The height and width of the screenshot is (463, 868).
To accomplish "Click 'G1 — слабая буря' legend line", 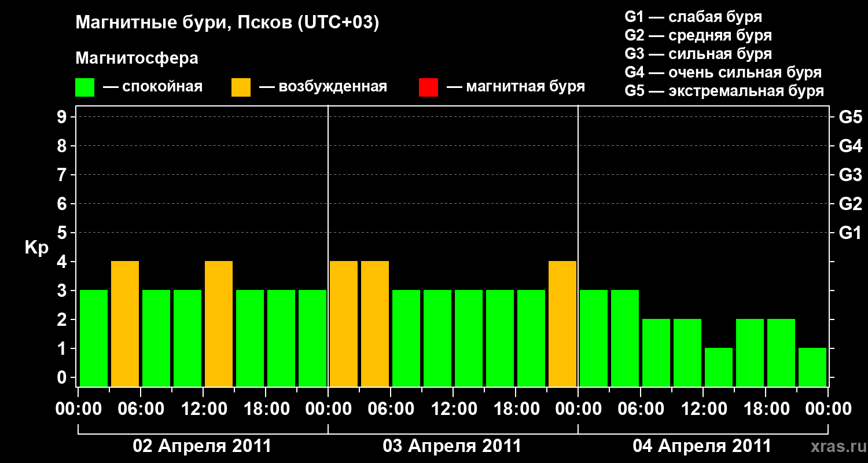I will [693, 16].
